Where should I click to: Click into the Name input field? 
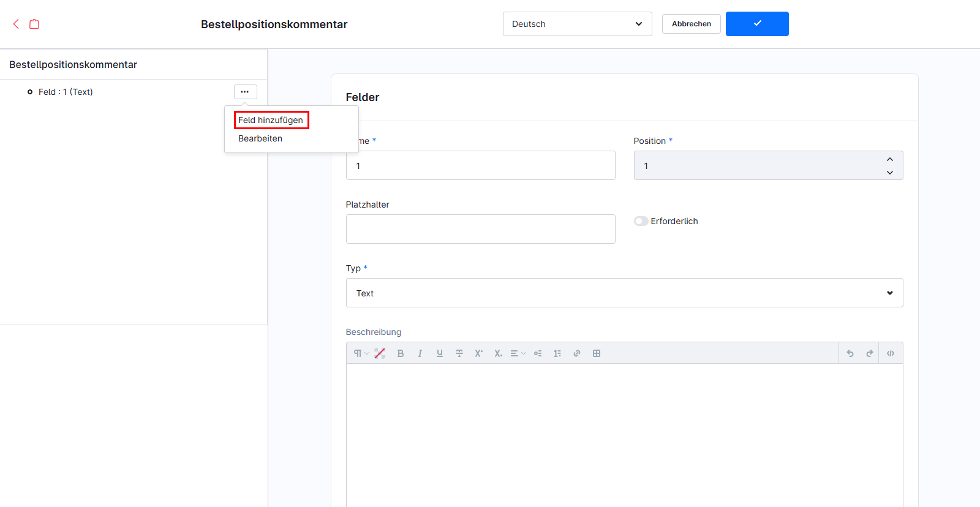(x=481, y=165)
